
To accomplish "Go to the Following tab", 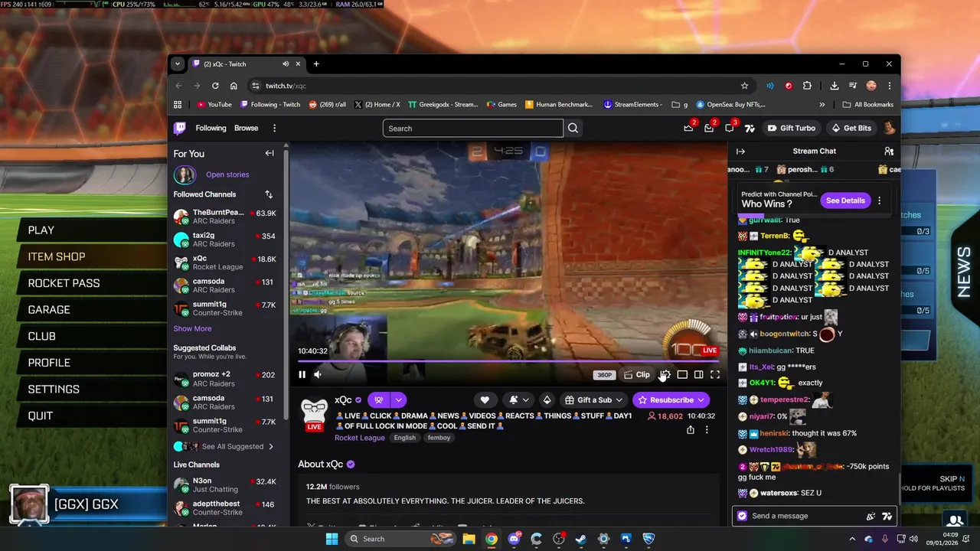I will point(211,128).
